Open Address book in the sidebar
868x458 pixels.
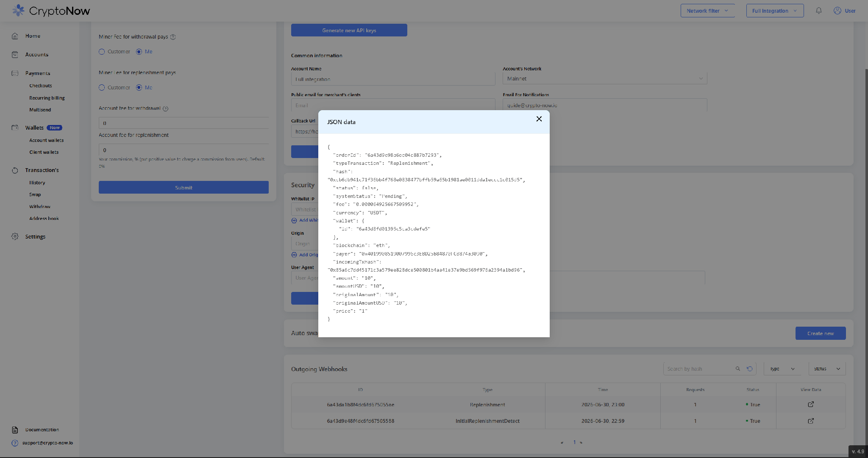(44, 219)
